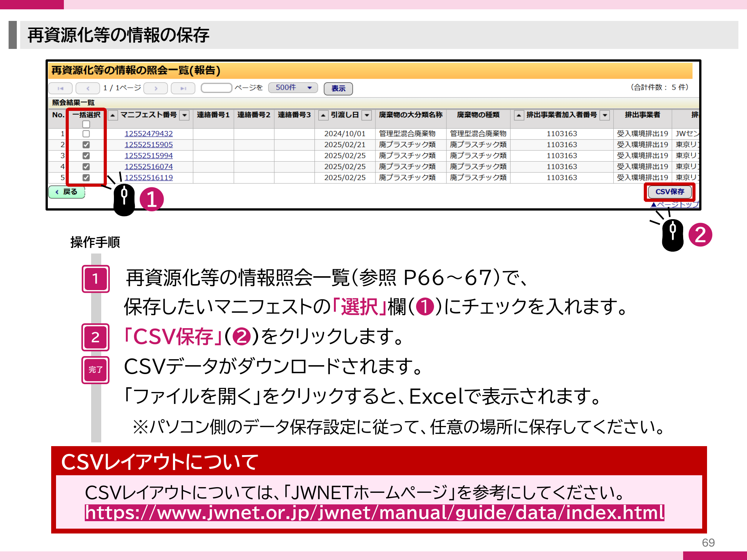The height and width of the screenshot is (560, 747).
Task: Open the 500件 page size dropdown
Action: click(293, 88)
